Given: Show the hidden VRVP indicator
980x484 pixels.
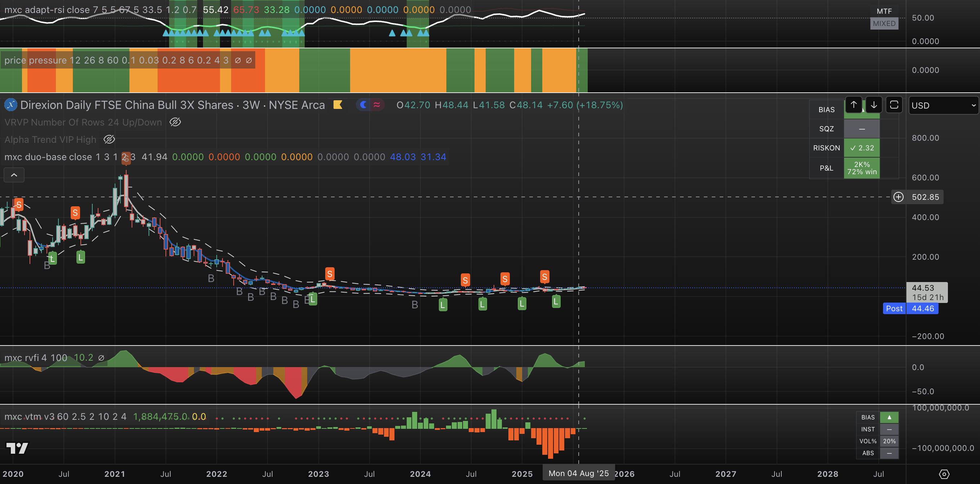Looking at the screenshot, I should (x=175, y=122).
